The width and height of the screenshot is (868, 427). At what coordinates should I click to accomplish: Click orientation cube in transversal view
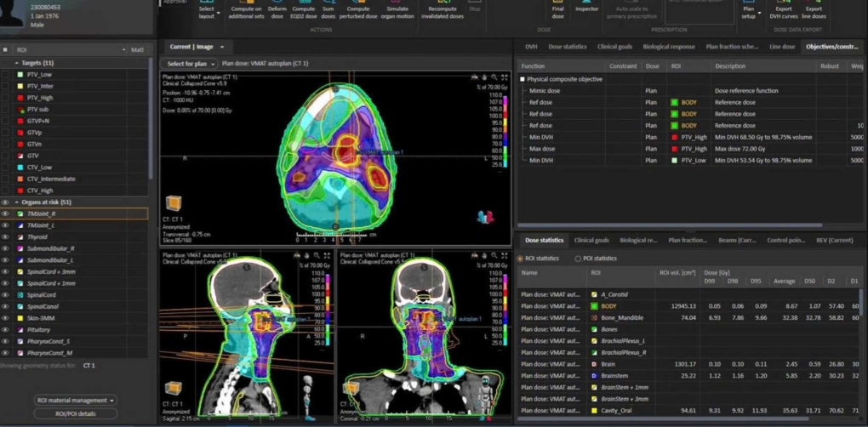(x=174, y=203)
